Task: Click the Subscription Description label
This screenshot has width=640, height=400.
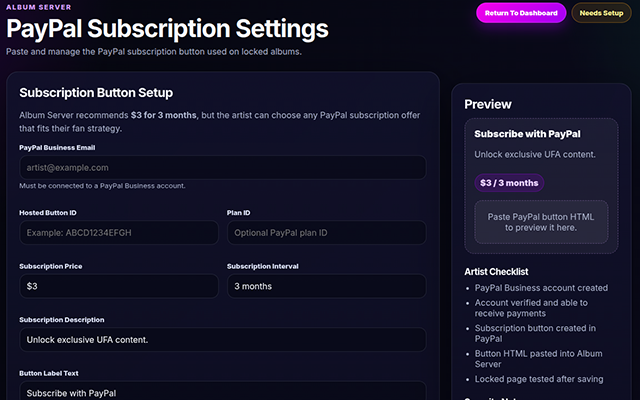Action: (x=62, y=320)
